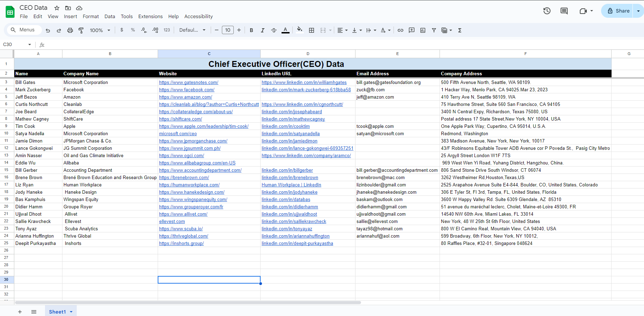The width and height of the screenshot is (644, 316).
Task: Open the Data menu
Action: pos(110,16)
